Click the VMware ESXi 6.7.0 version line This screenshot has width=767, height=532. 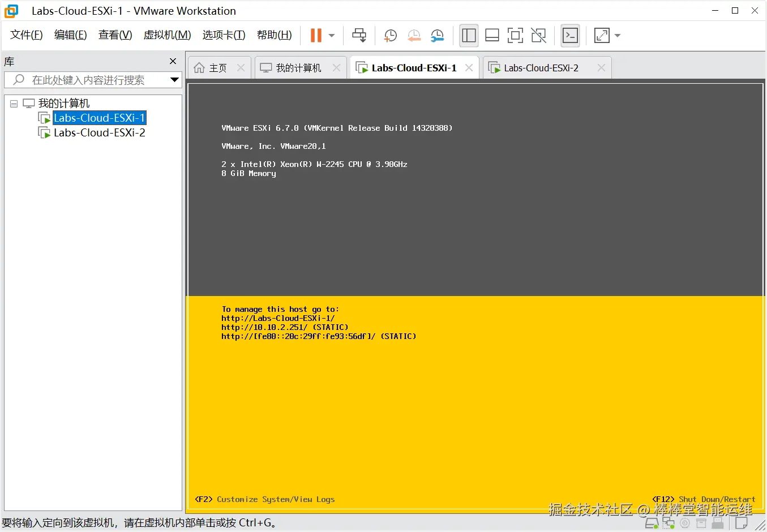tap(337, 128)
